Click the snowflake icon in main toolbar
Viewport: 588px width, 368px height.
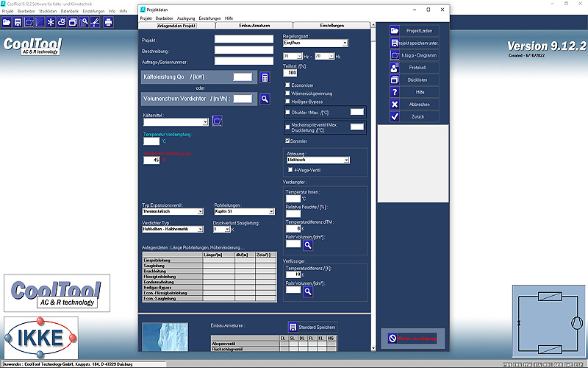pos(51,22)
